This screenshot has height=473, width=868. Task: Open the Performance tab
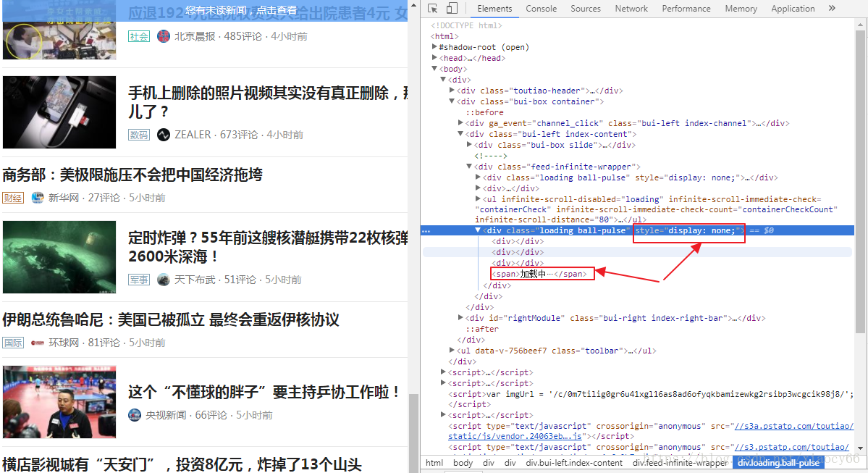click(686, 8)
